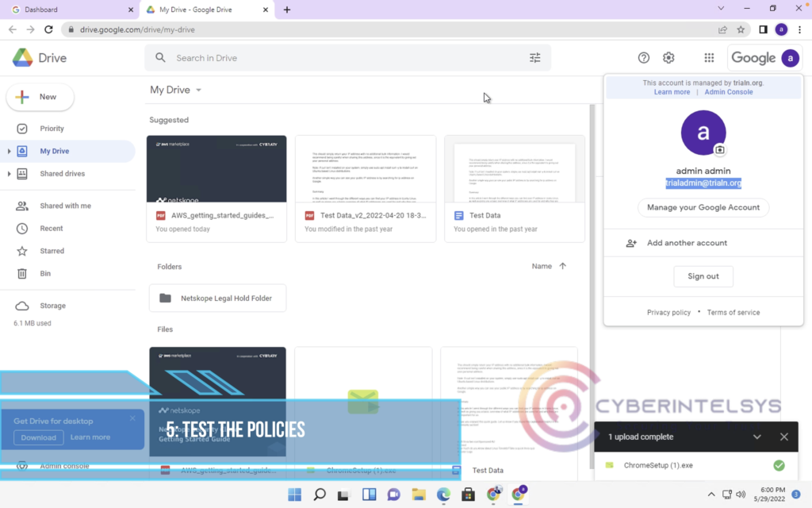Open suggested Test Data_v2 PDF card
The image size is (812, 508).
[x=366, y=189]
